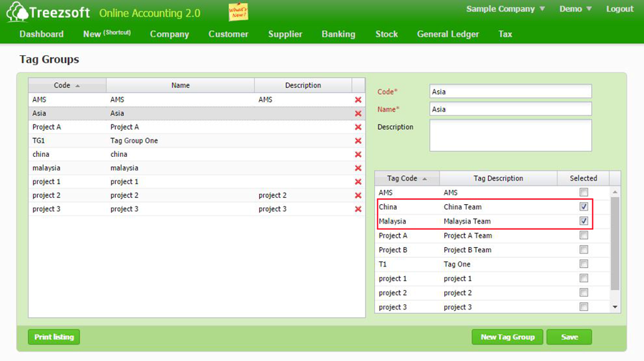
Task: Open the Company menu
Action: click(169, 34)
